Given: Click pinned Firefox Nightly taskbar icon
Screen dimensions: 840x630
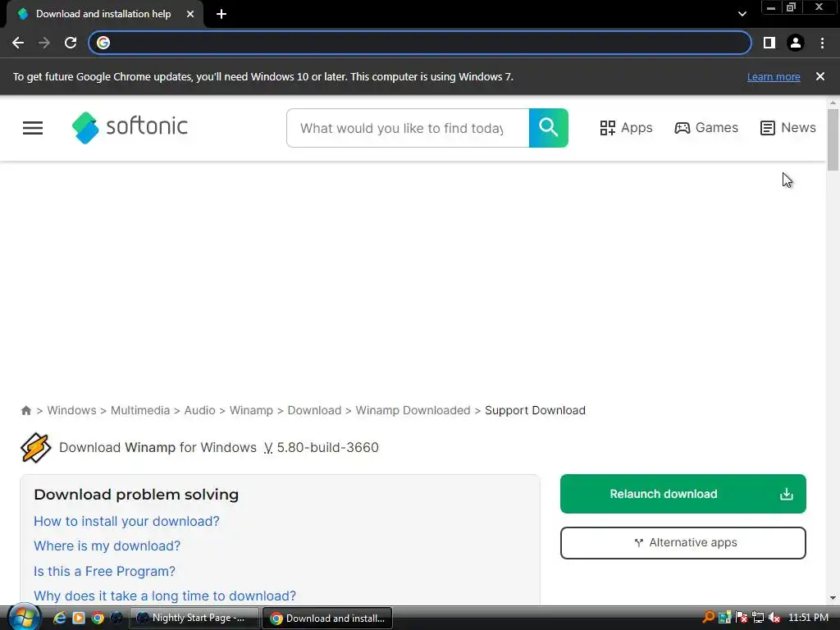Looking at the screenshot, I should click(116, 618).
